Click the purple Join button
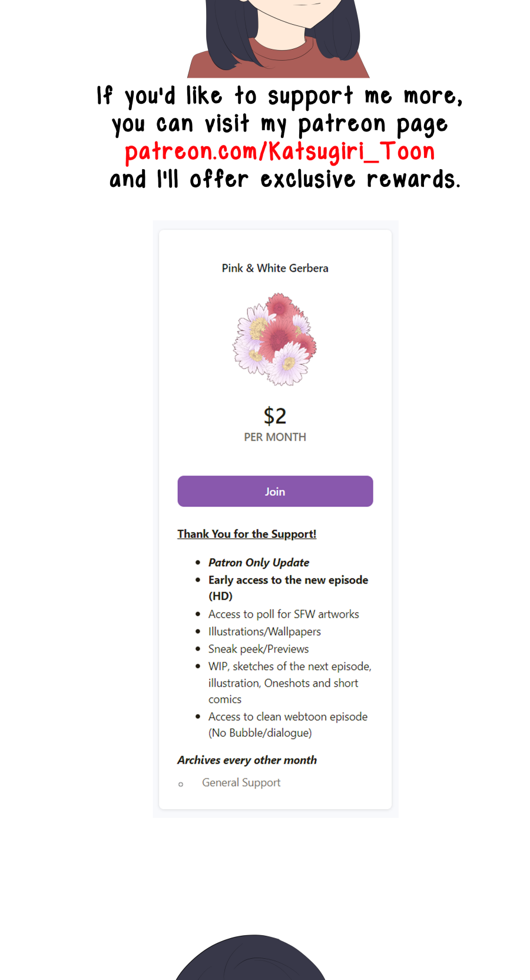This screenshot has width=530, height=980. [x=275, y=491]
